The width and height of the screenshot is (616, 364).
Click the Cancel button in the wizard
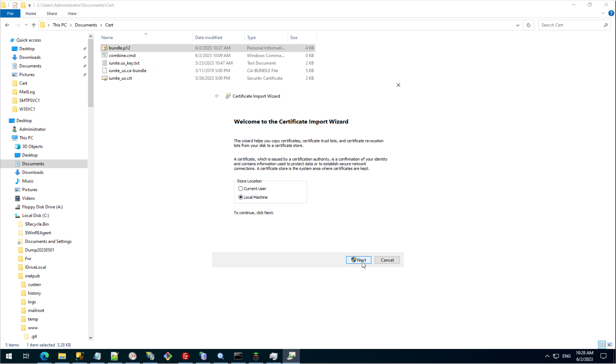click(387, 260)
